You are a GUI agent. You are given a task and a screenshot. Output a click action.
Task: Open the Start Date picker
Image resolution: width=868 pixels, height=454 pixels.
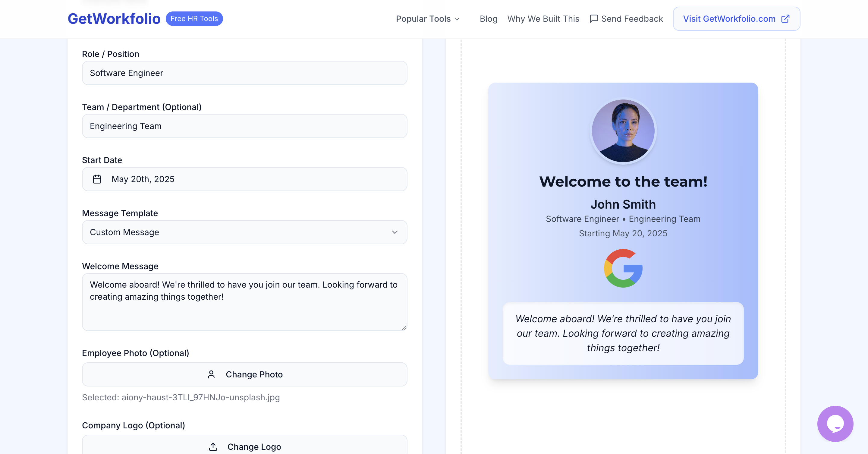coord(245,179)
